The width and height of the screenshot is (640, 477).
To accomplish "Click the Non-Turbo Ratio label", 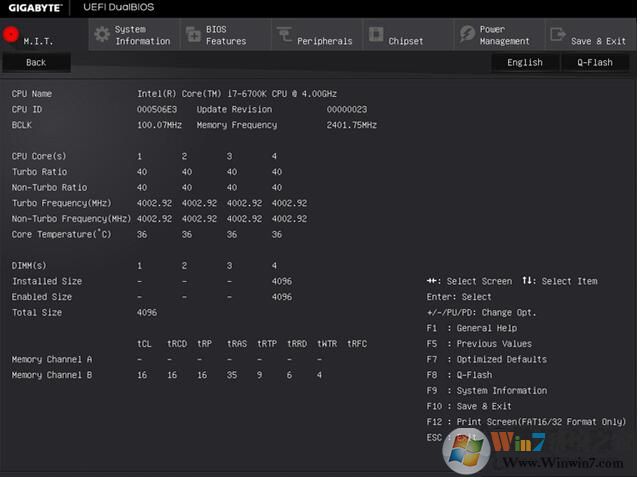I will point(49,188).
